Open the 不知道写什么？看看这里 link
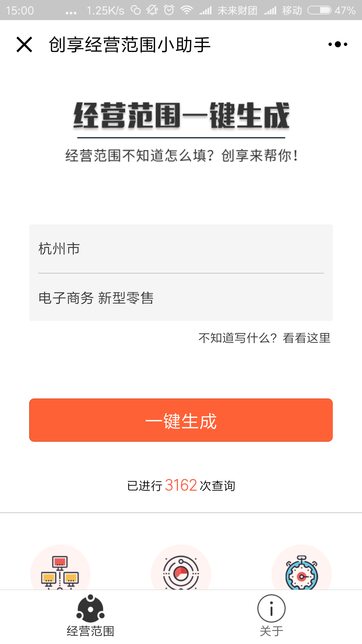 [264, 338]
